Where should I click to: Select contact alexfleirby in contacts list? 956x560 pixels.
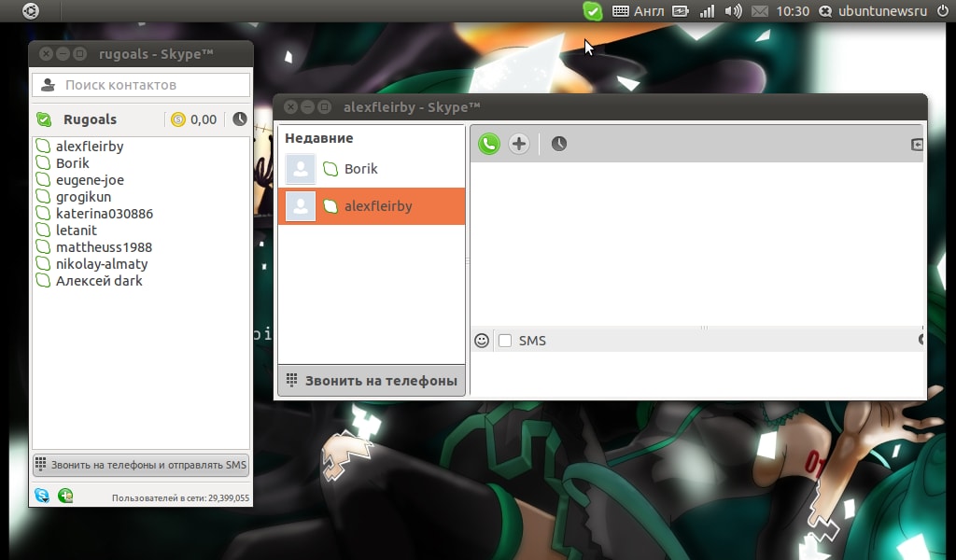[141, 147]
